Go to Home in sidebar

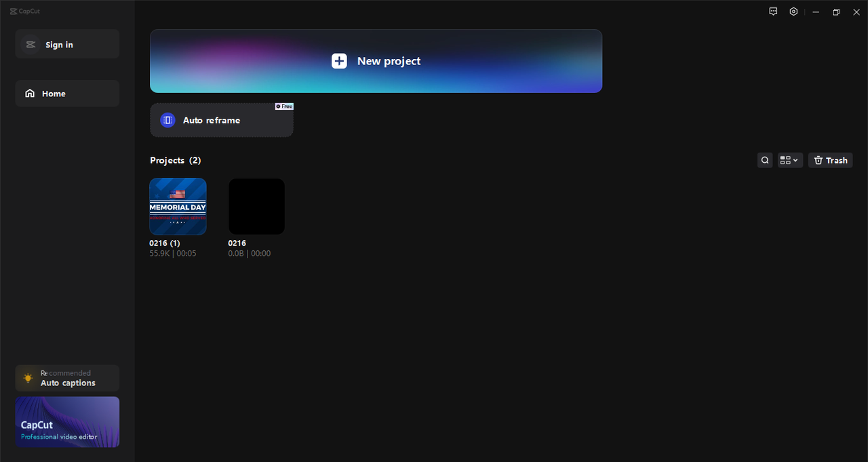click(x=67, y=94)
